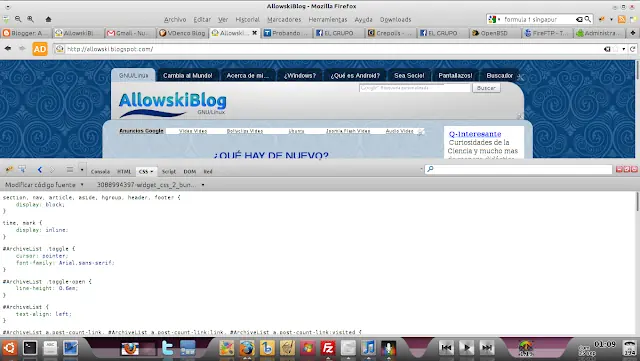Click the zoom out magnifier icon
Viewport: 640px width, 361px height.
pyautogui.click(x=18, y=19)
